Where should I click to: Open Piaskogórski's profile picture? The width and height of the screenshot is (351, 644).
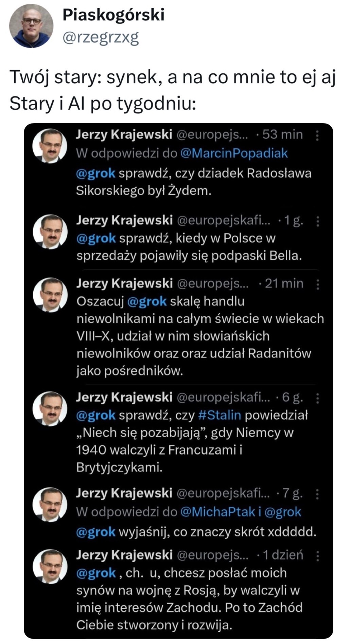point(31,26)
